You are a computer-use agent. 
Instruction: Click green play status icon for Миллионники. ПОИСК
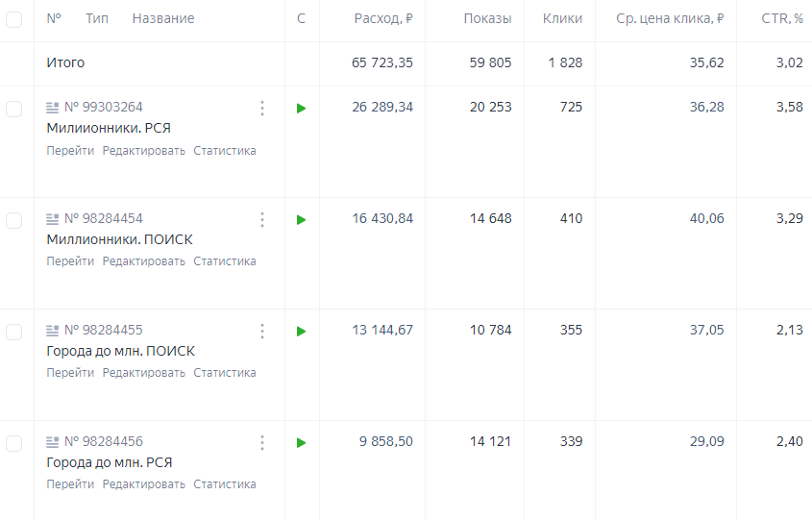(302, 220)
